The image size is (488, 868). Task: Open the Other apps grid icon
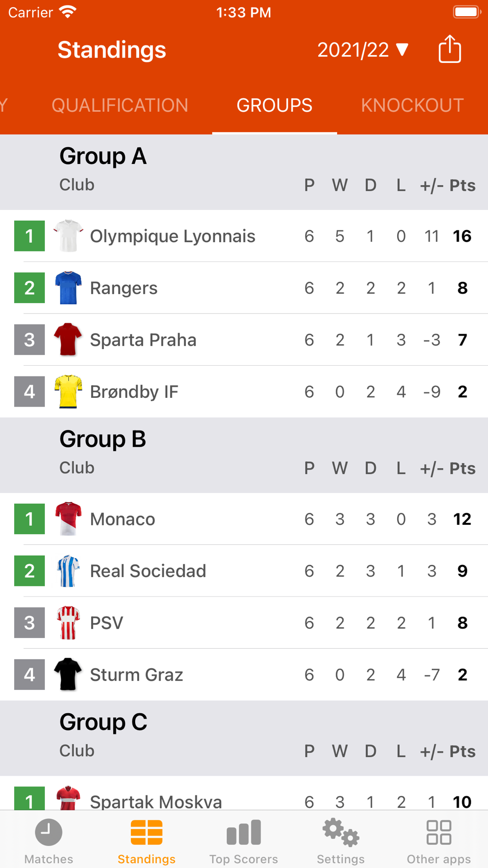tap(439, 832)
